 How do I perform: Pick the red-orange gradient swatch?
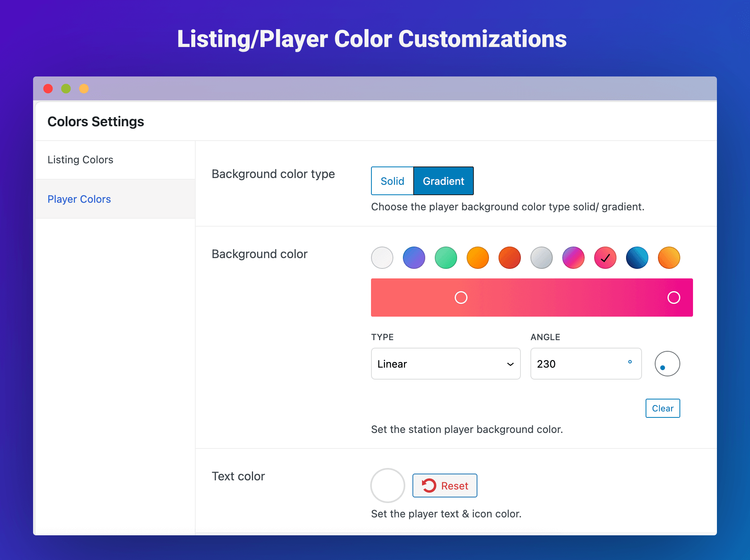coord(510,258)
